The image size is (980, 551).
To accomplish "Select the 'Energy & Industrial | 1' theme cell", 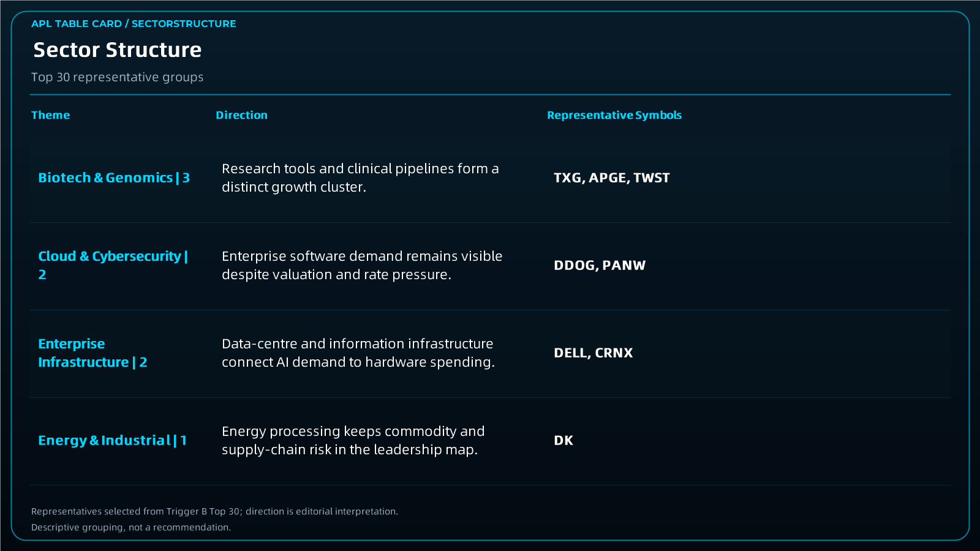I will (x=113, y=440).
